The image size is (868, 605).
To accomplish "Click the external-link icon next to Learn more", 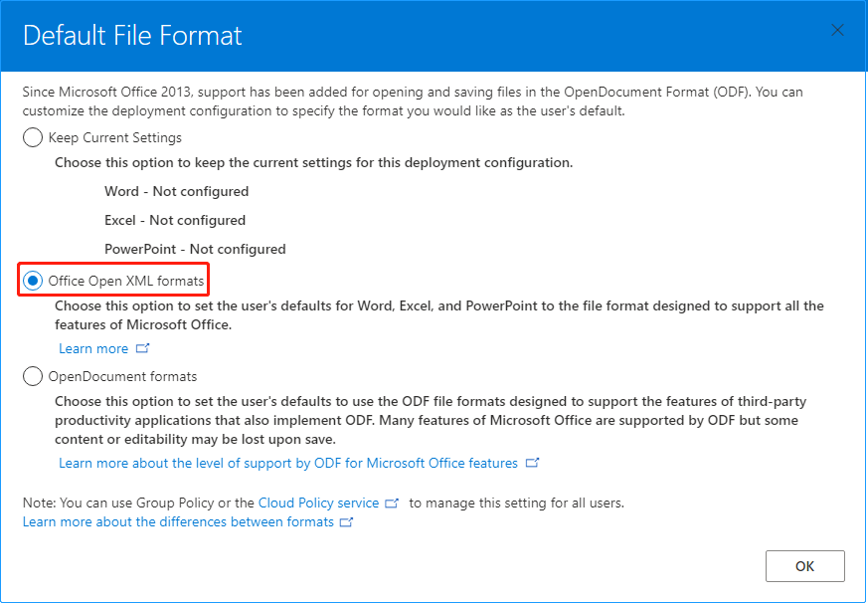I will pyautogui.click(x=143, y=348).
